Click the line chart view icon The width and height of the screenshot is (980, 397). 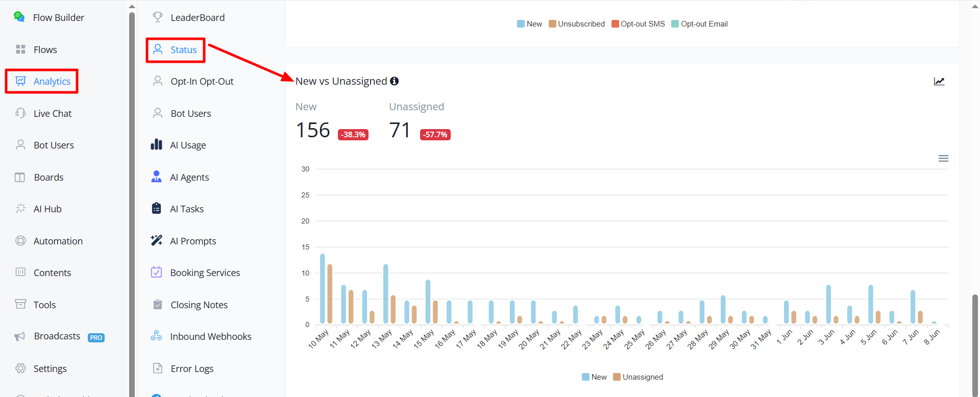pyautogui.click(x=939, y=82)
